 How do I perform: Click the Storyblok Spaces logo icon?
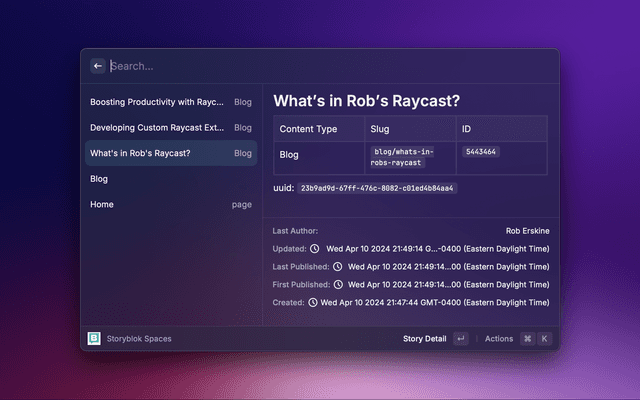[x=94, y=339]
